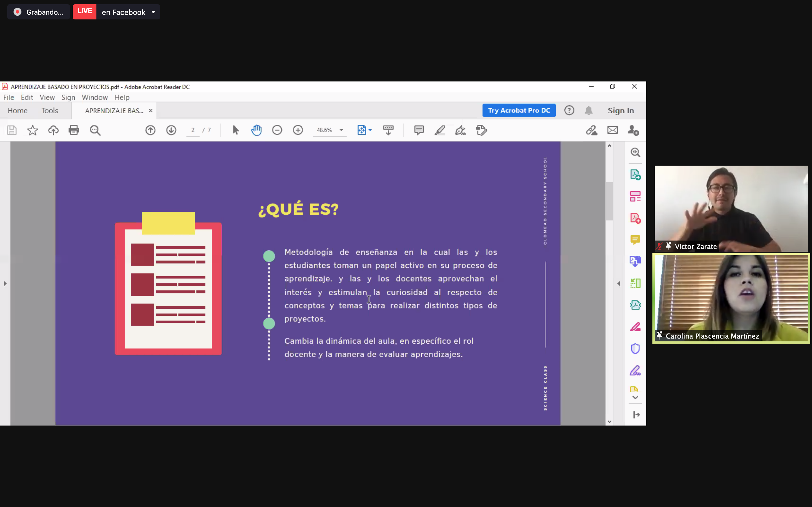Viewport: 812px width, 507px height.
Task: Expand the Live en Facebook dropdown
Action: 153,12
